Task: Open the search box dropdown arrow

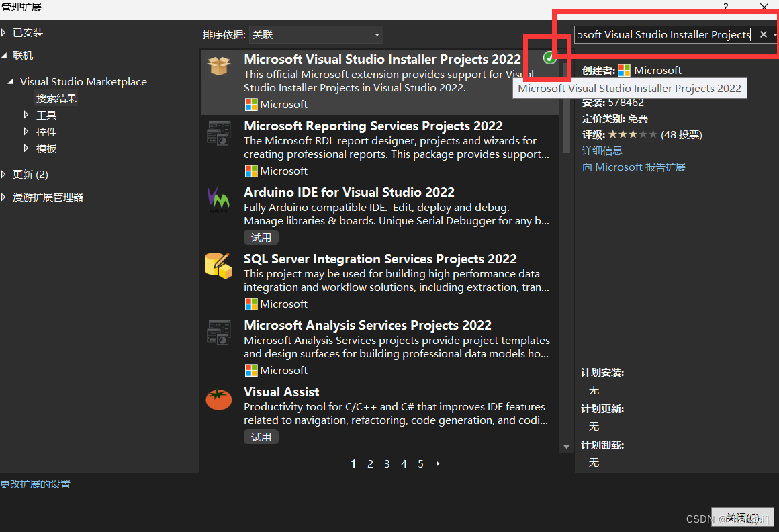Action: click(774, 35)
